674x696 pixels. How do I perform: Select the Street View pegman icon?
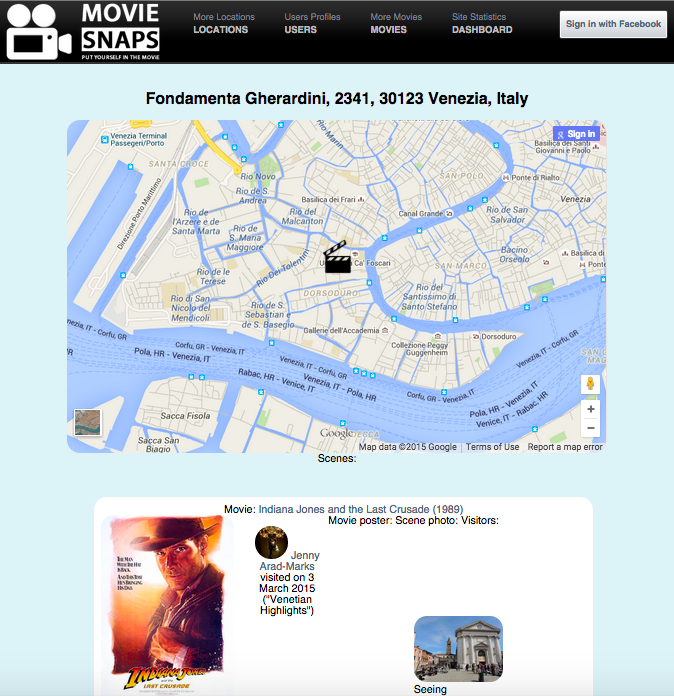coord(591,384)
